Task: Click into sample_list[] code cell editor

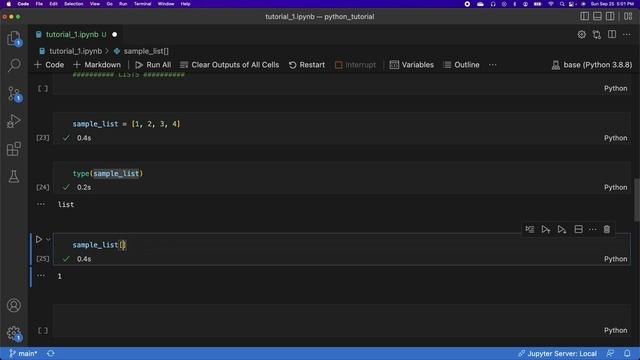Action: [x=341, y=245]
